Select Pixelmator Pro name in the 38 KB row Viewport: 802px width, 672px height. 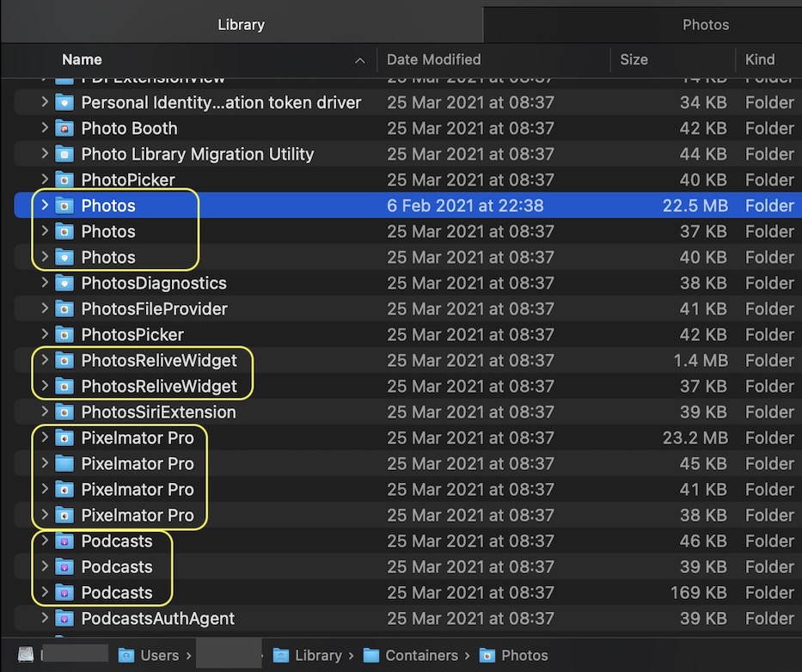138,515
